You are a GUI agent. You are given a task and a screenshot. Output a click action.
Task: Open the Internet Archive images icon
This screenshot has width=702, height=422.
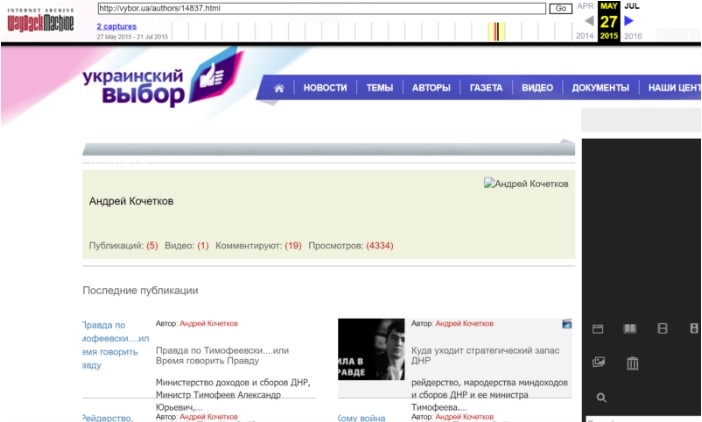coord(599,362)
